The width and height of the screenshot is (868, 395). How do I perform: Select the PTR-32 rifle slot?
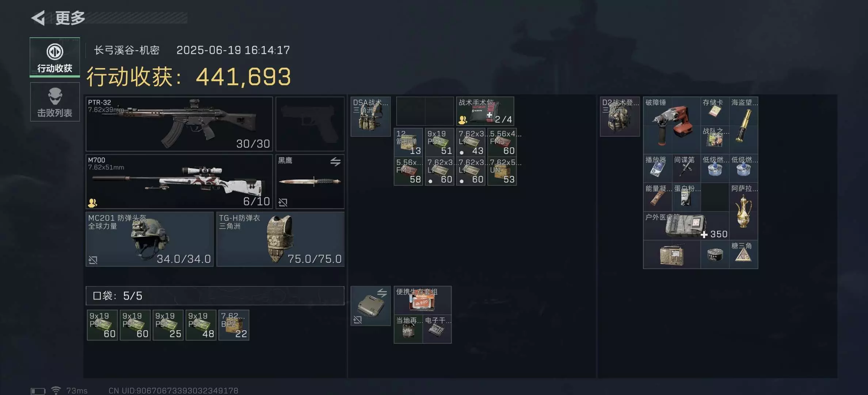click(x=179, y=124)
